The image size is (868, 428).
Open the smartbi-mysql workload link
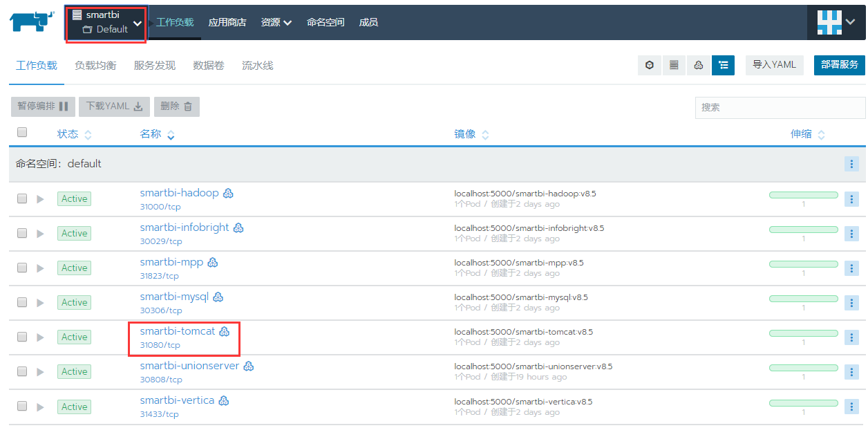coord(174,297)
